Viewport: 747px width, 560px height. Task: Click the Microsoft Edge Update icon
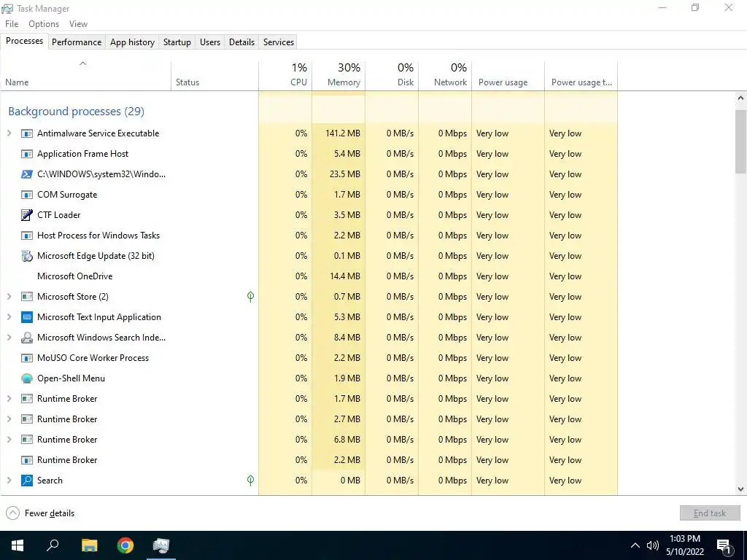pyautogui.click(x=27, y=256)
